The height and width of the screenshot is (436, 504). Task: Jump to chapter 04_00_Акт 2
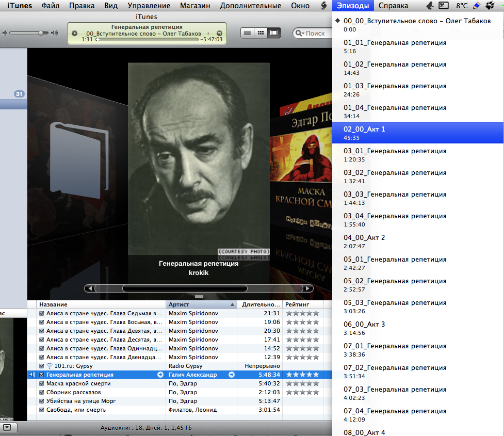coord(418,241)
